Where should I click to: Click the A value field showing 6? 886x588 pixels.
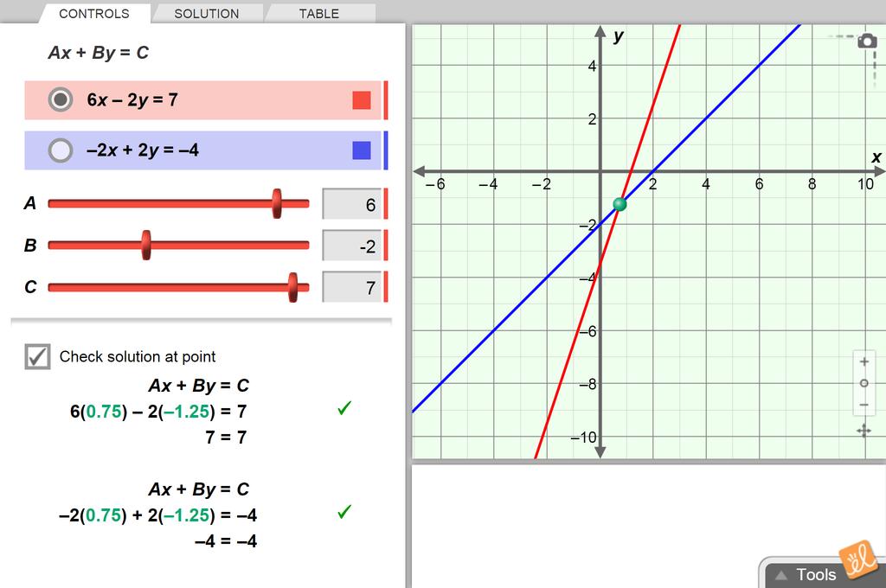[x=352, y=204]
